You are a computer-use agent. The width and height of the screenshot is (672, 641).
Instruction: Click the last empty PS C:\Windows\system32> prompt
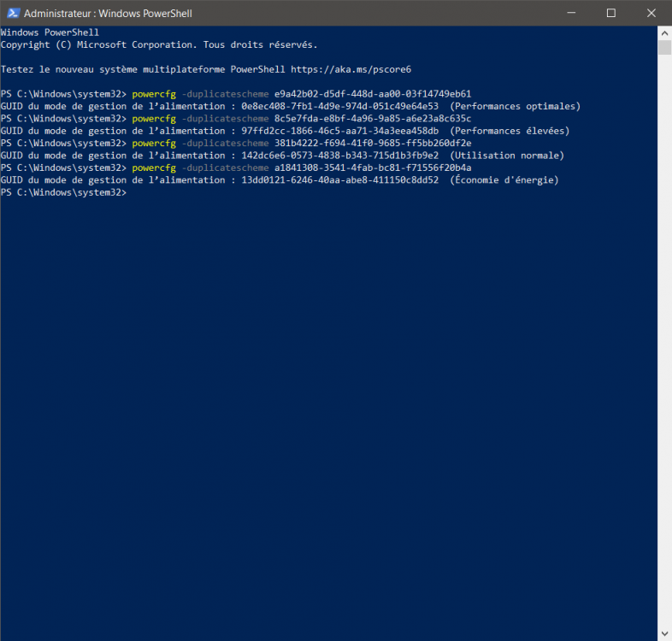[x=64, y=193]
